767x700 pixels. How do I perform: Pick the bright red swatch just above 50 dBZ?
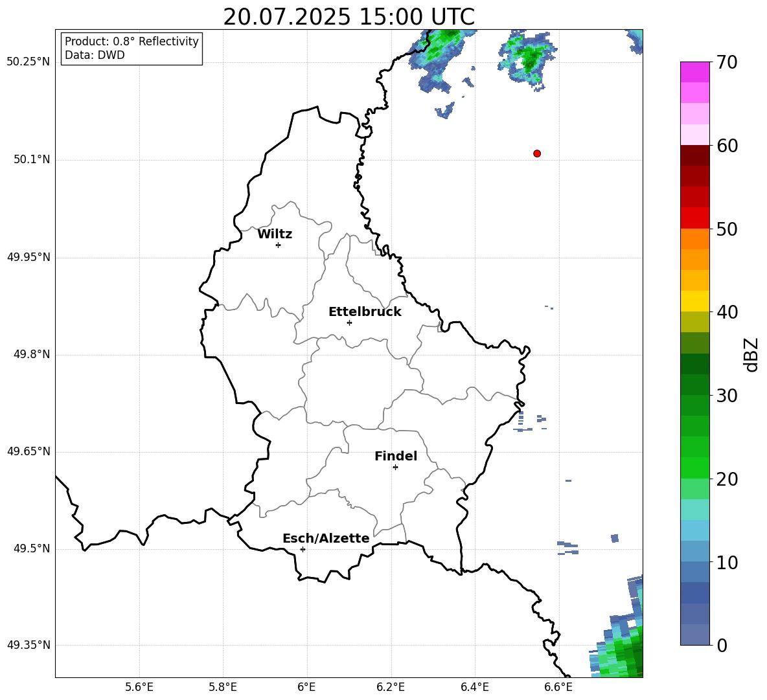[694, 218]
